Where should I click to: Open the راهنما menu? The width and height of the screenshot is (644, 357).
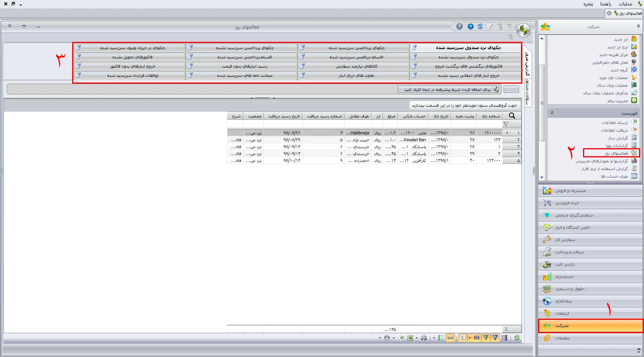(x=606, y=4)
